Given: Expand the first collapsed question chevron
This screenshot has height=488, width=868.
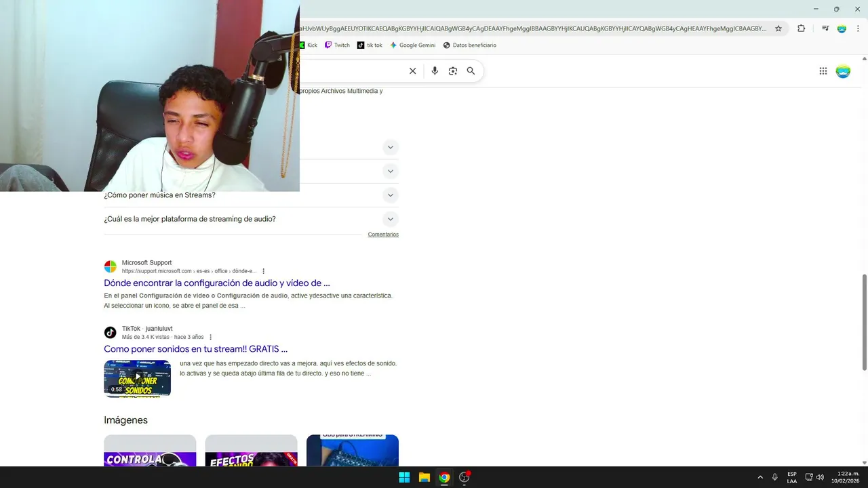Looking at the screenshot, I should (x=390, y=147).
